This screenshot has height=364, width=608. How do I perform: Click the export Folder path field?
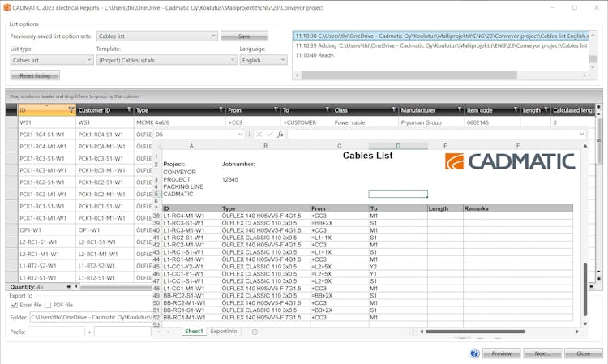92,317
